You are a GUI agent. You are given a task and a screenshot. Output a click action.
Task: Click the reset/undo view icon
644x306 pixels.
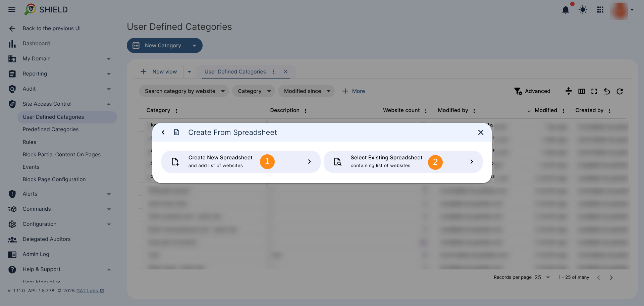(x=607, y=91)
